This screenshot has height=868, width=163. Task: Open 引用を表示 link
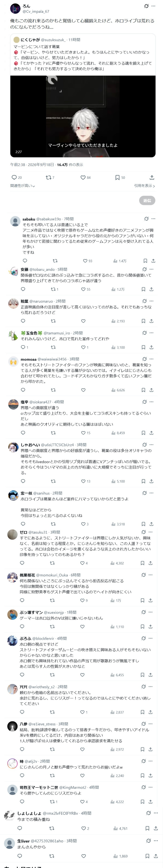pos(144,186)
